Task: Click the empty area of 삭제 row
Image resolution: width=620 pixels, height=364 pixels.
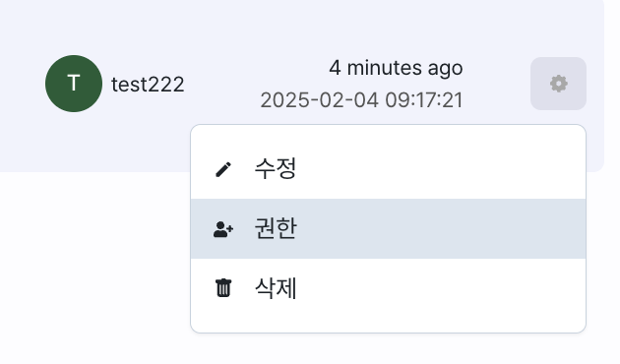Action: coord(435,288)
